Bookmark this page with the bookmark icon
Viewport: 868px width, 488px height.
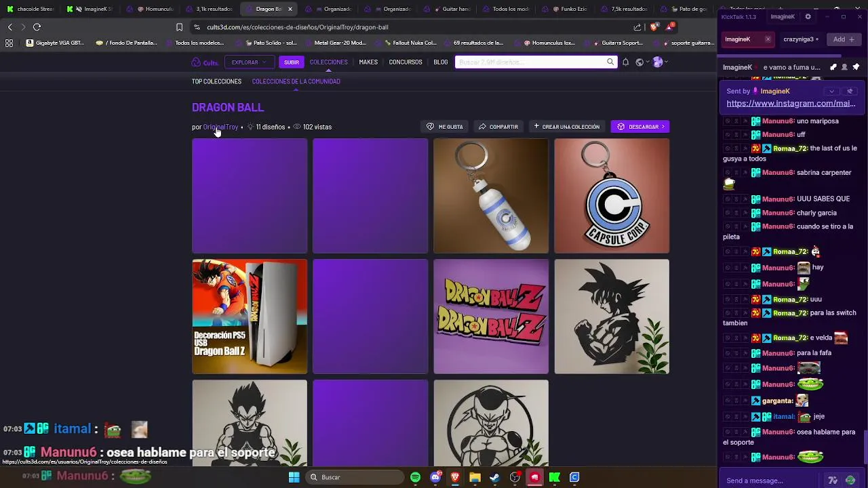click(x=179, y=27)
